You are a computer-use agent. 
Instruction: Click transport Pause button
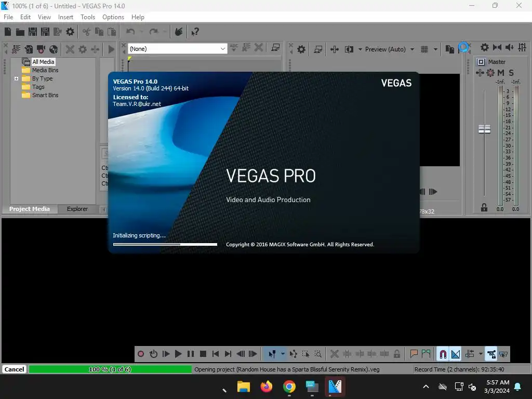pyautogui.click(x=191, y=354)
